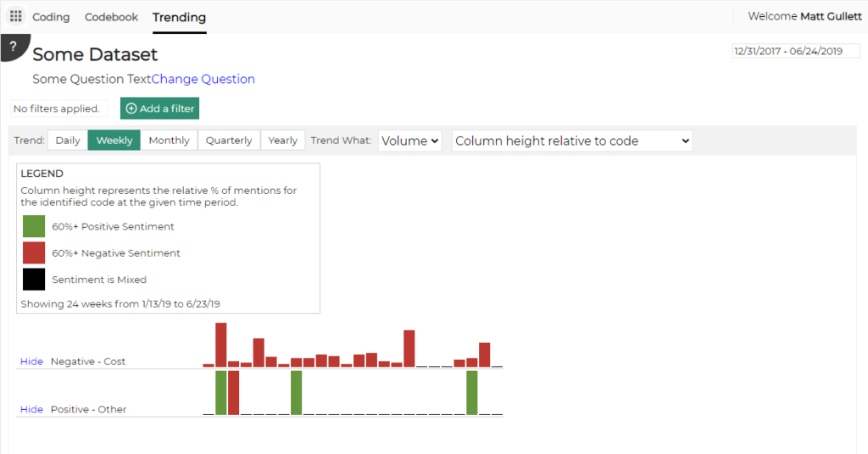
Task: Select the Daily trend option
Action: (68, 141)
